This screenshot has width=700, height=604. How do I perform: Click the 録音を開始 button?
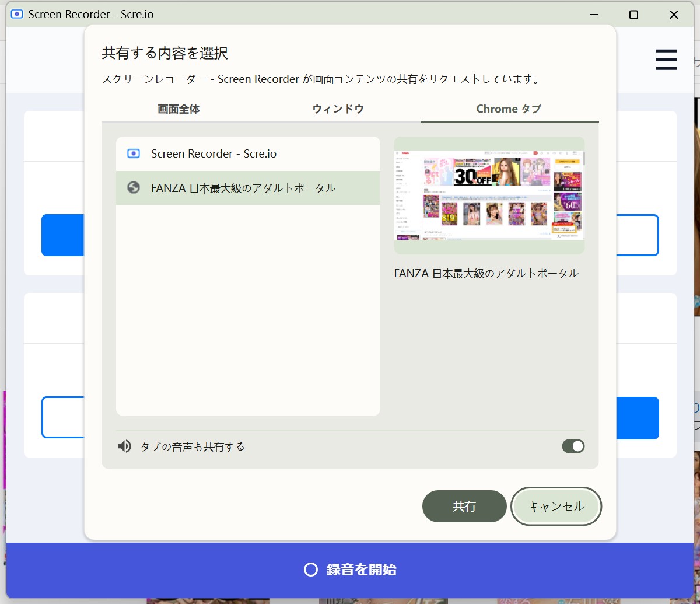[350, 570]
